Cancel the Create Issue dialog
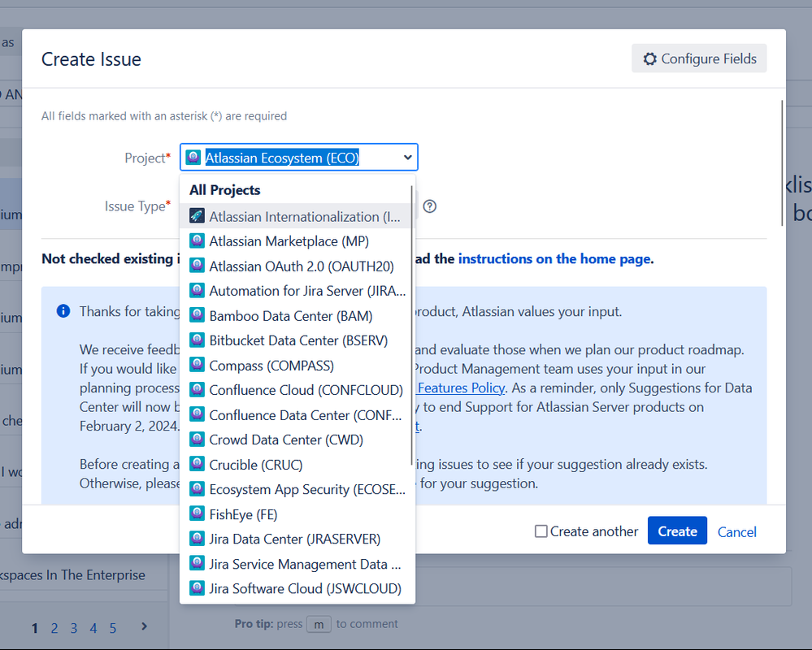The image size is (812, 650). tap(736, 531)
